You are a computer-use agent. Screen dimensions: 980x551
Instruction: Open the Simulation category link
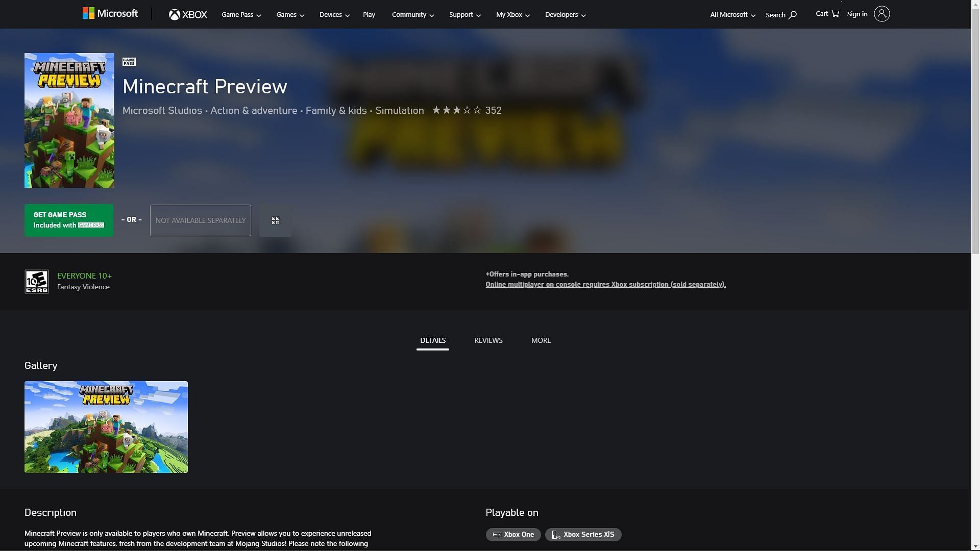coord(400,110)
